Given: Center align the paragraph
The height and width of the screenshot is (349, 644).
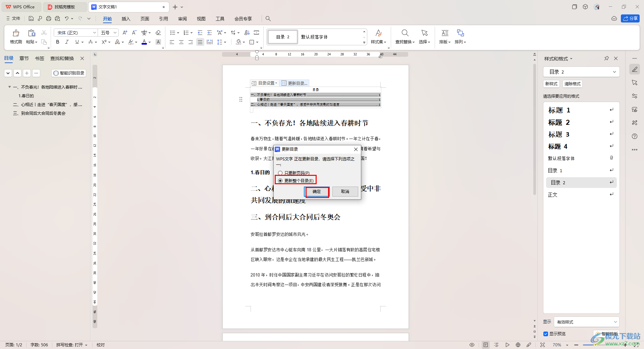Looking at the screenshot, I should pyautogui.click(x=181, y=42).
